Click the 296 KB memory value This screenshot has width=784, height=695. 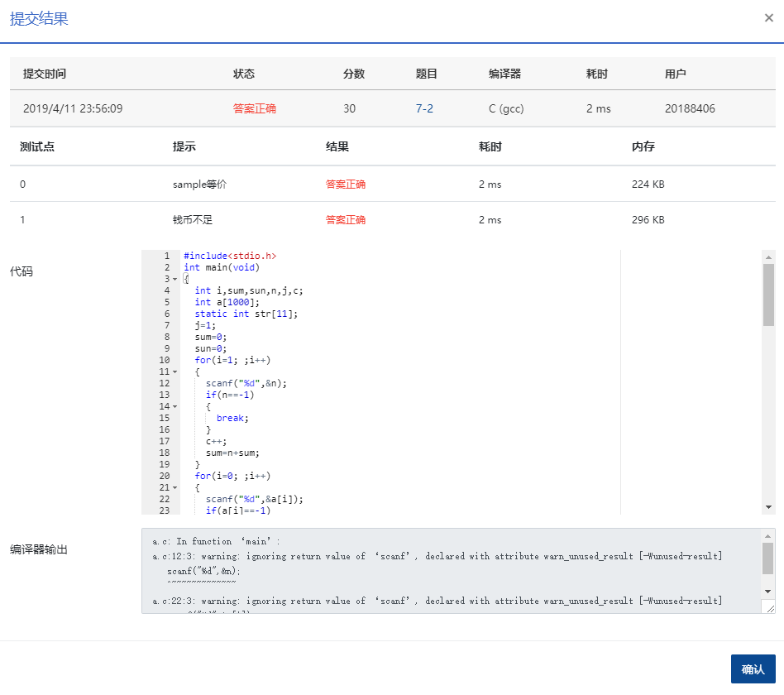(x=648, y=219)
